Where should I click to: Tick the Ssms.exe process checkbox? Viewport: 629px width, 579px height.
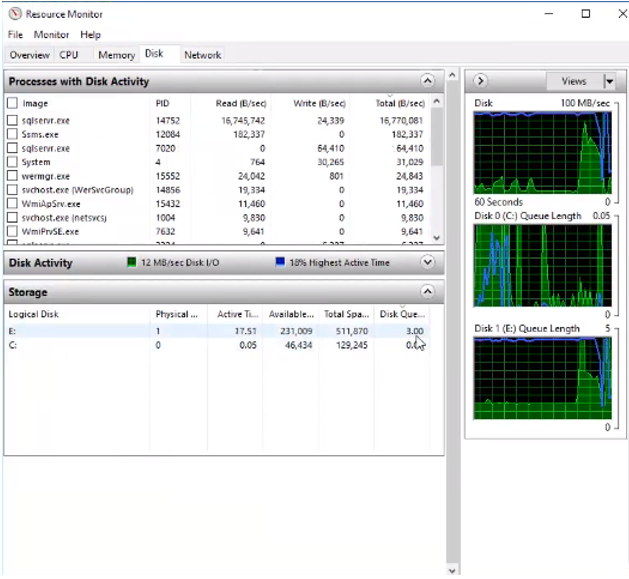click(x=12, y=134)
